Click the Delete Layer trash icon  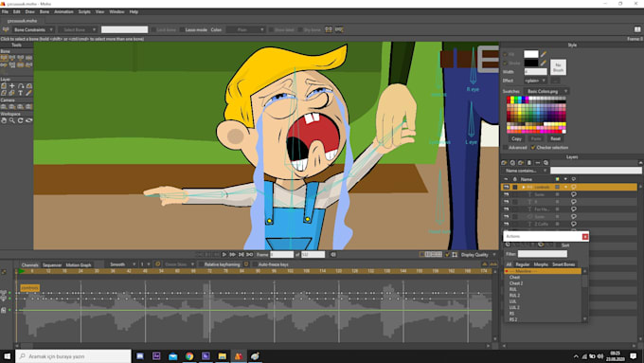pyautogui.click(x=529, y=163)
